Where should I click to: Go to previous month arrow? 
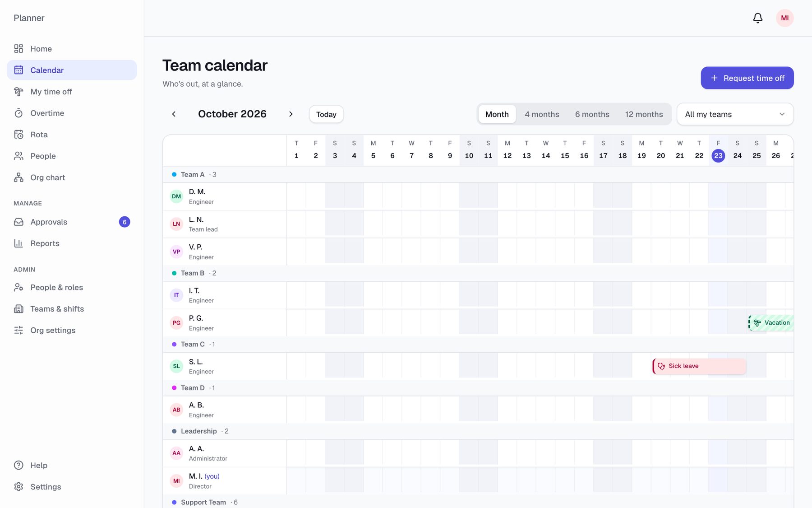[x=174, y=114]
